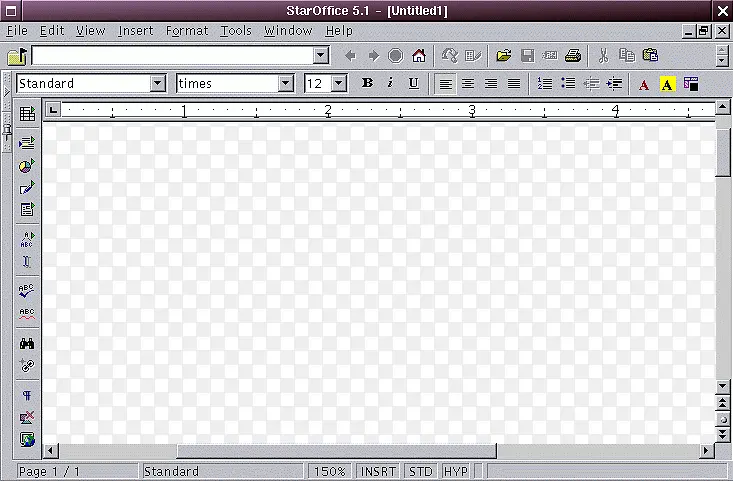This screenshot has height=481, width=733.
Task: Click the Decrease Indent icon
Action: (x=591, y=84)
